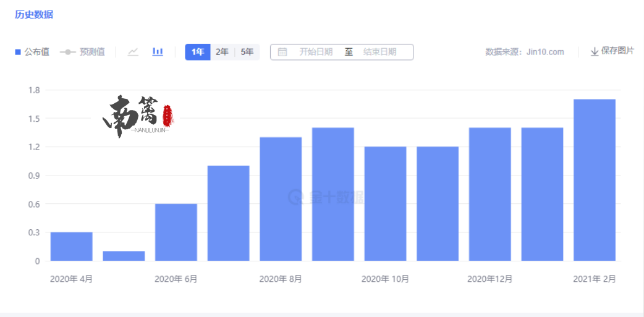Click the calendar icon in date picker

(x=282, y=52)
